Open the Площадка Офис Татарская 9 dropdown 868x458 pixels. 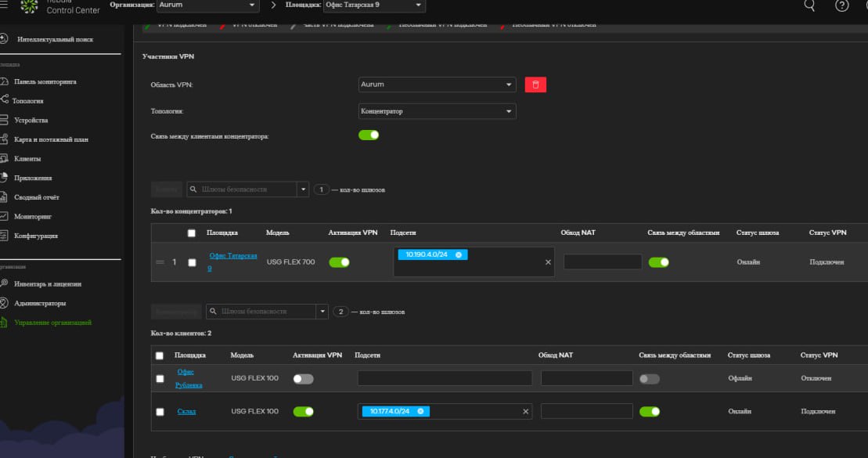click(374, 5)
